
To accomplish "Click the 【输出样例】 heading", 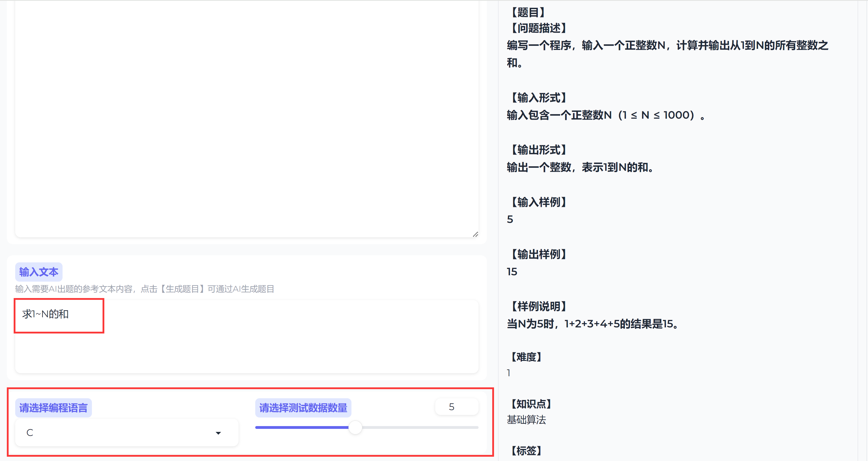I will pyautogui.click(x=539, y=254).
